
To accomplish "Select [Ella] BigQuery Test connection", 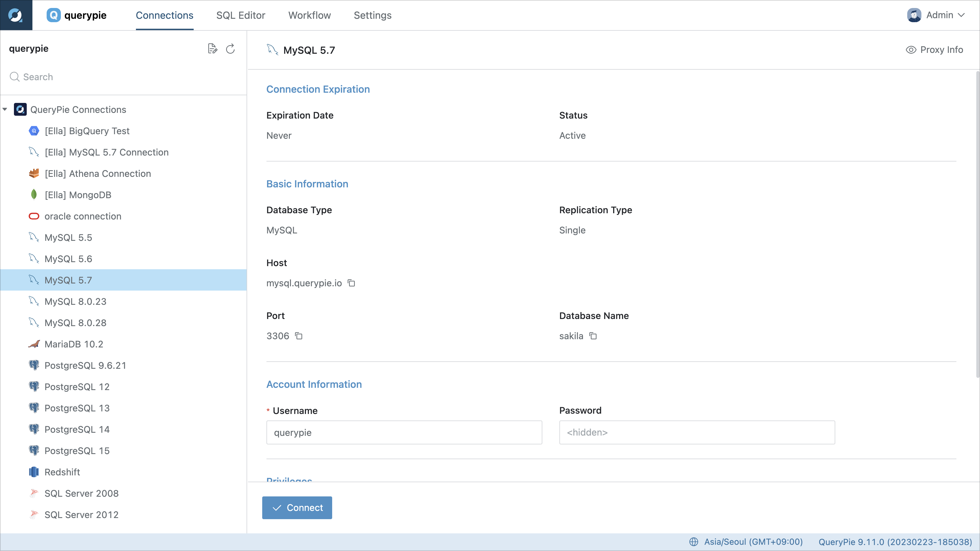I will coord(87,131).
